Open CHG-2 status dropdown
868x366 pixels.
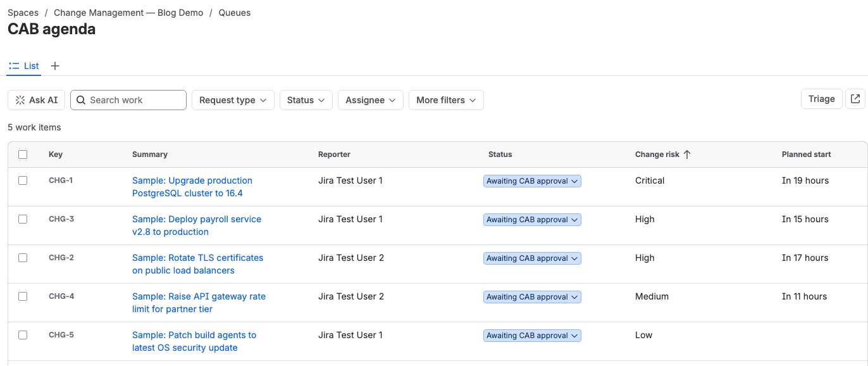coord(532,258)
